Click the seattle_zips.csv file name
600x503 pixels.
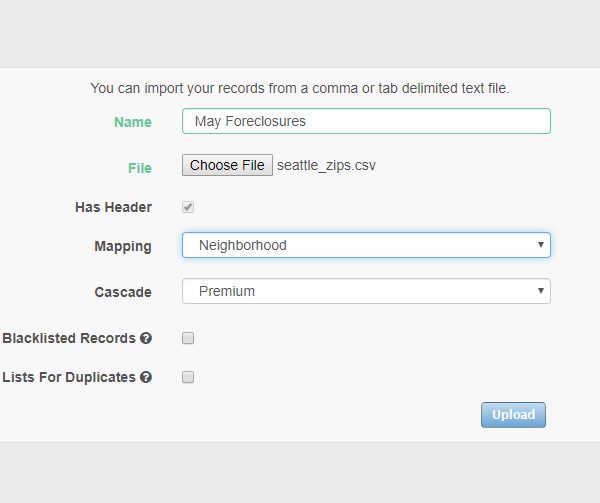(326, 165)
